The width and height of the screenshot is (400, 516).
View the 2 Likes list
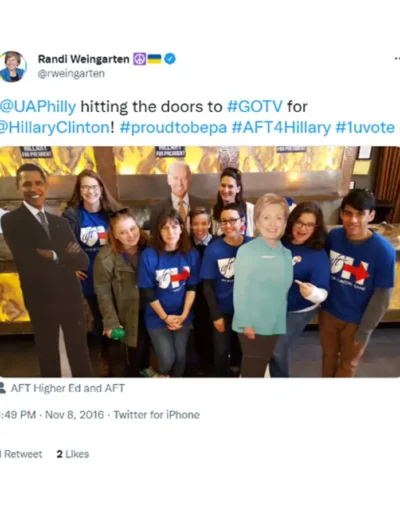tap(73, 454)
